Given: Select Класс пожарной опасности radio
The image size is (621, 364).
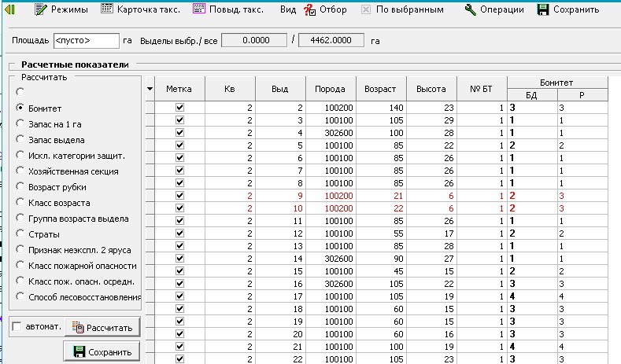Looking at the screenshot, I should click(20, 265).
